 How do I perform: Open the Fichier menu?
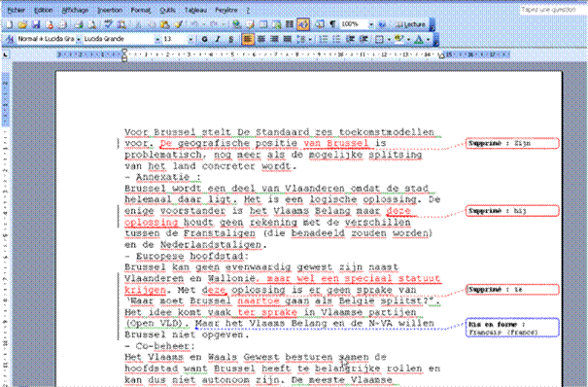tap(17, 10)
